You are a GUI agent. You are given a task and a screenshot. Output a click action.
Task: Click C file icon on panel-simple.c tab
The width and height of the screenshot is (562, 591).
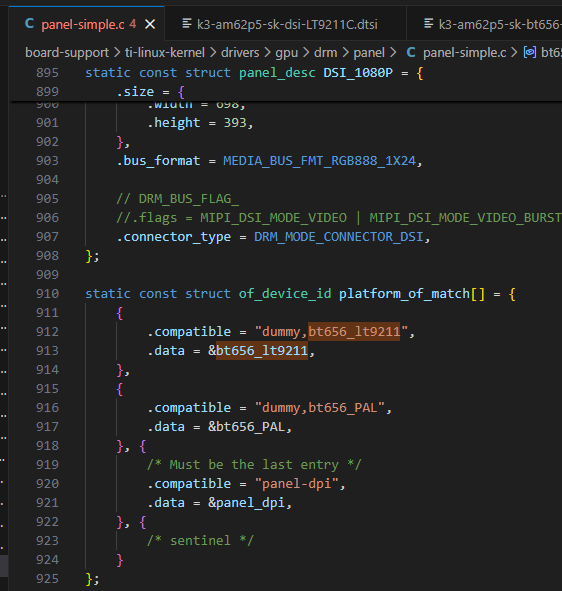(x=29, y=24)
